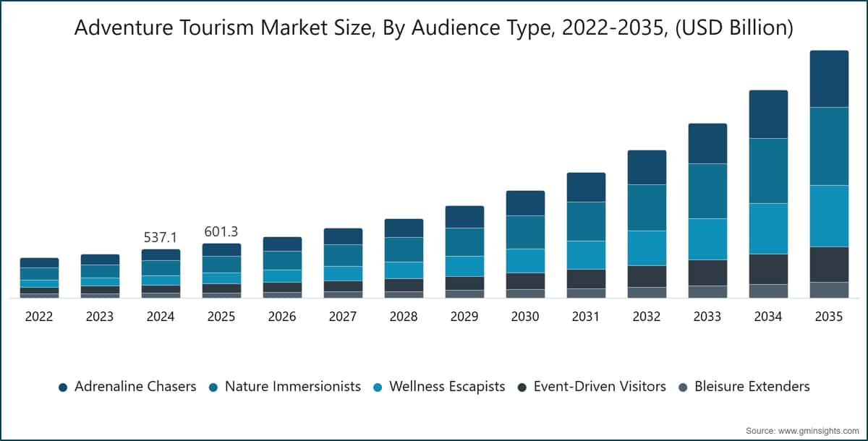This screenshot has height=441, width=868.
Task: Click the 2029 axis label
Action: tap(464, 317)
